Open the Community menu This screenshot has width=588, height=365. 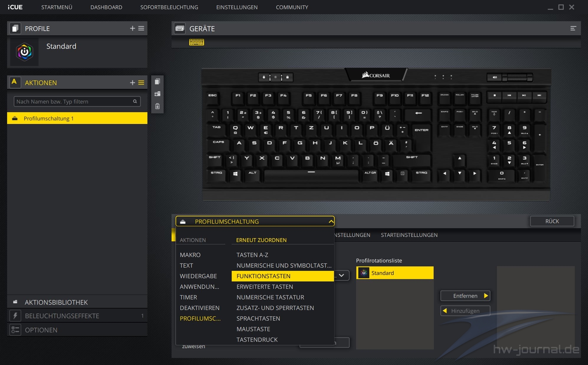point(292,7)
